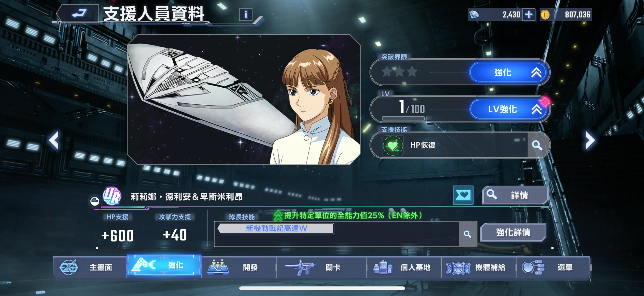
Task: Inspect the leader skill magnifier icon
Action: [x=467, y=234]
